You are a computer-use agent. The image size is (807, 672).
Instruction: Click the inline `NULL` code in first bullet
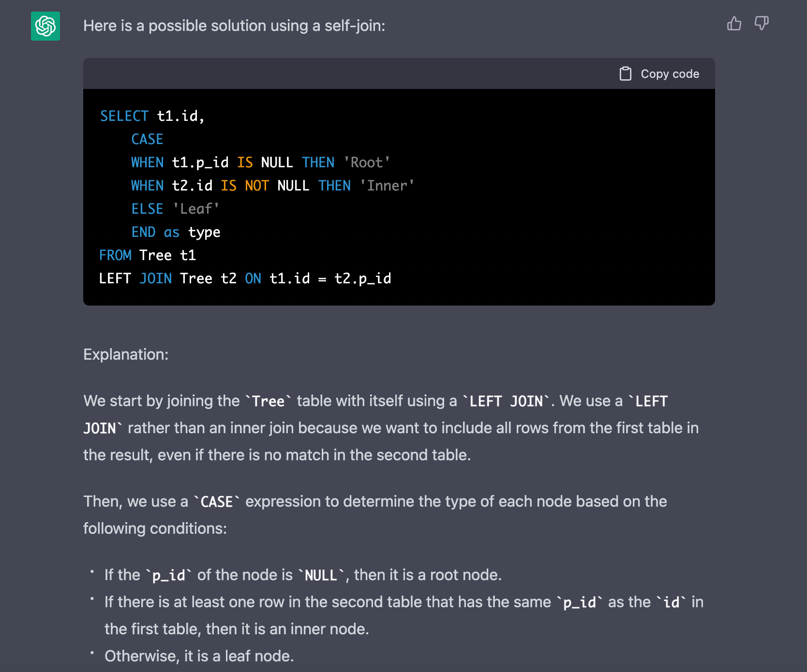[321, 575]
